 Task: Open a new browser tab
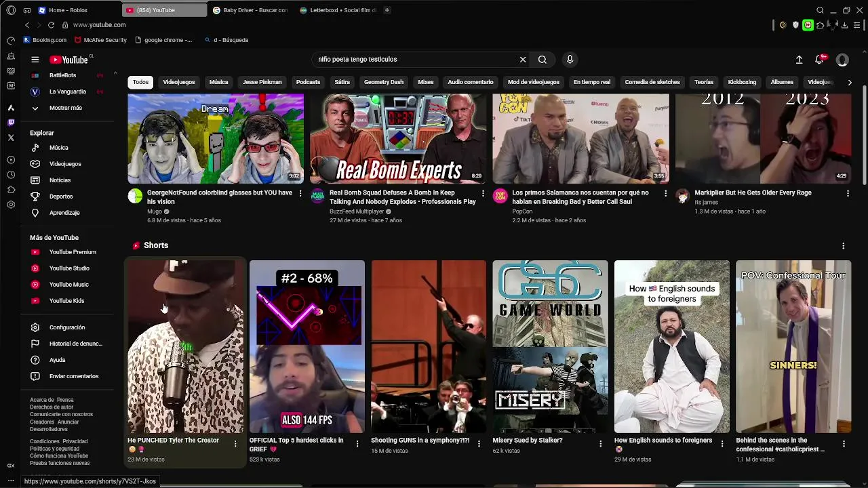pyautogui.click(x=387, y=10)
